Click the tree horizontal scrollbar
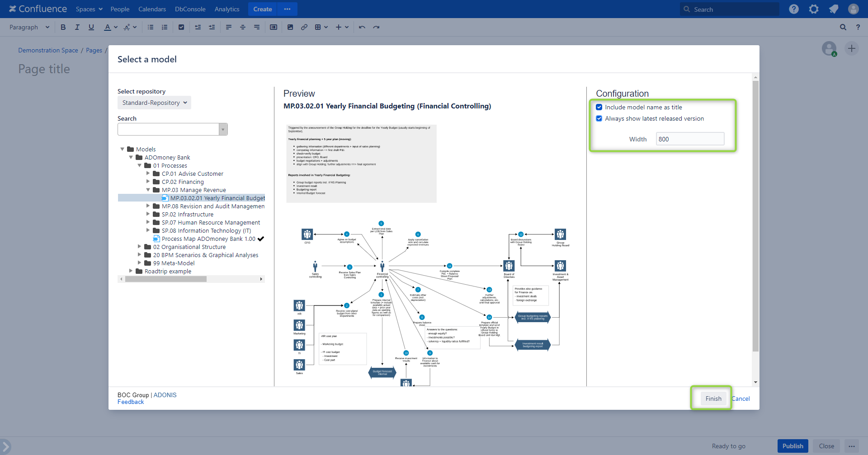 pyautogui.click(x=166, y=279)
